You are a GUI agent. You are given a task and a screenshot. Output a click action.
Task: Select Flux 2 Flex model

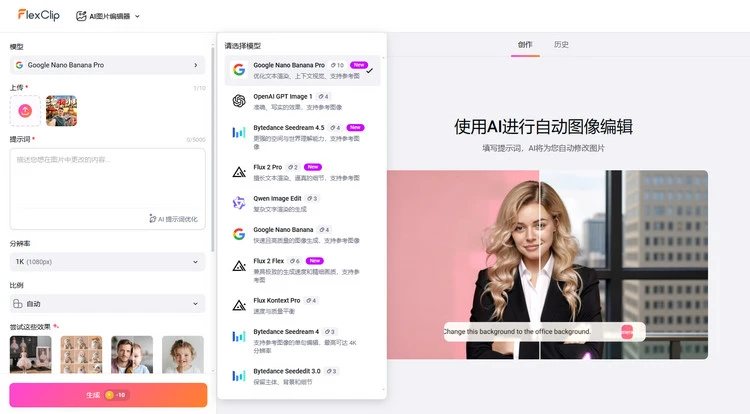click(x=302, y=270)
